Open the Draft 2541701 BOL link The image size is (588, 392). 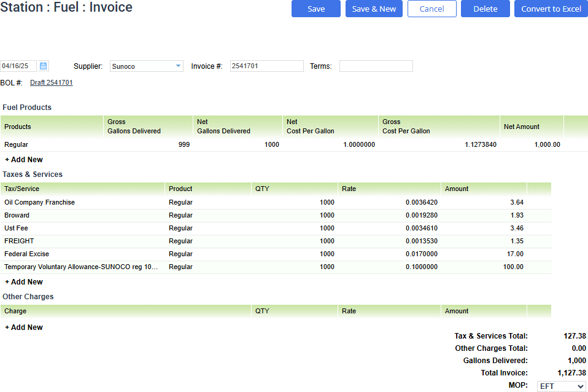click(x=52, y=82)
